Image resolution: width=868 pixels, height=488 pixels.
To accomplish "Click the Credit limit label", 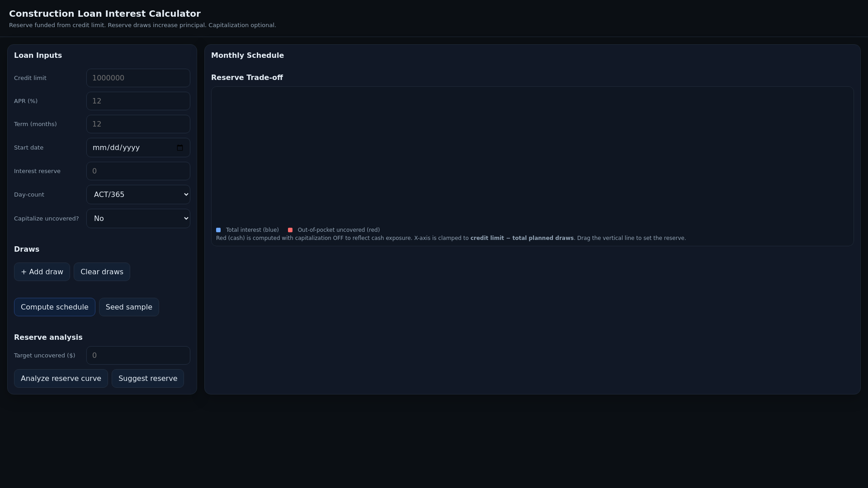I will (30, 78).
